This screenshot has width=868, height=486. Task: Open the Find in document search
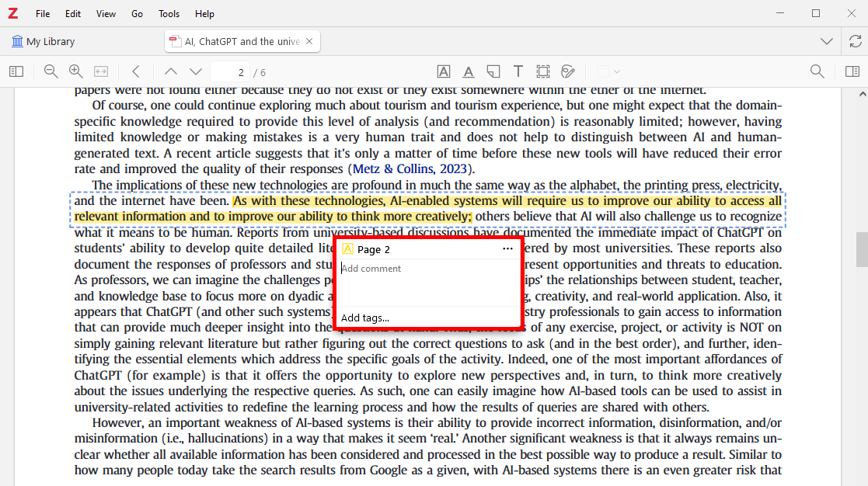pyautogui.click(x=817, y=71)
